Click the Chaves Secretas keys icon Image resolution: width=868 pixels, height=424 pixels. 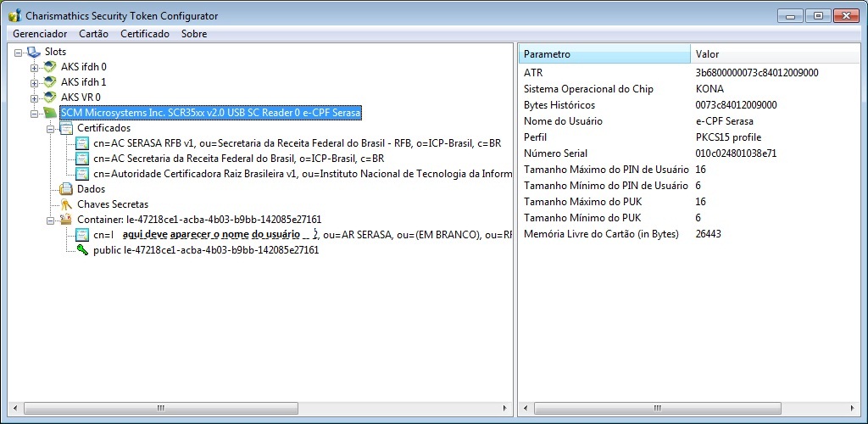point(66,204)
